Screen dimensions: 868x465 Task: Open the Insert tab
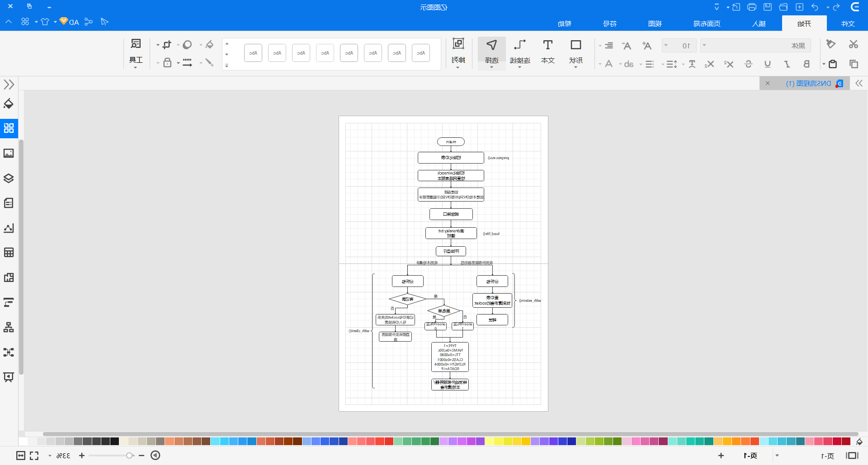[x=759, y=23]
